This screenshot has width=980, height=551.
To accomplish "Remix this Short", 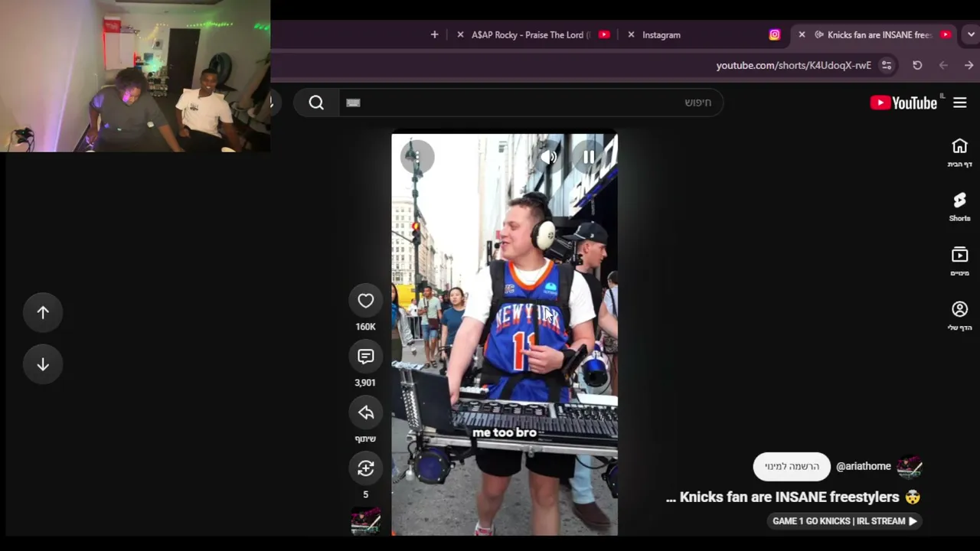I will [366, 468].
